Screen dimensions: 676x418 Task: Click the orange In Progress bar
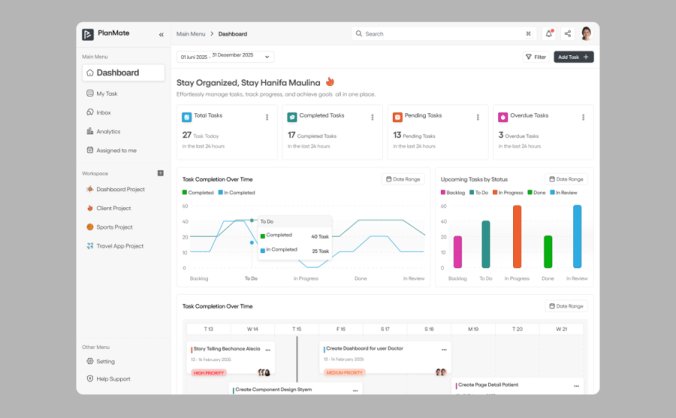(517, 237)
